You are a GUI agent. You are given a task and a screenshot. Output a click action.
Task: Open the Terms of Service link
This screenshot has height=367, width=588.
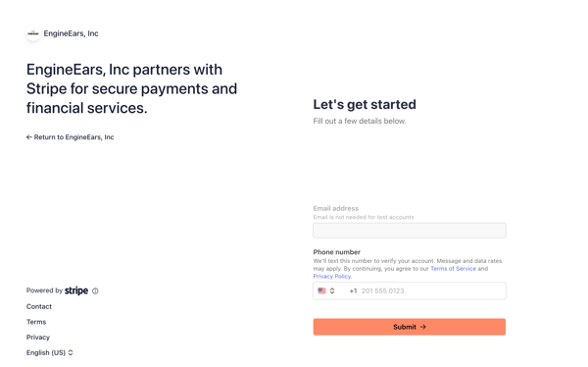453,269
